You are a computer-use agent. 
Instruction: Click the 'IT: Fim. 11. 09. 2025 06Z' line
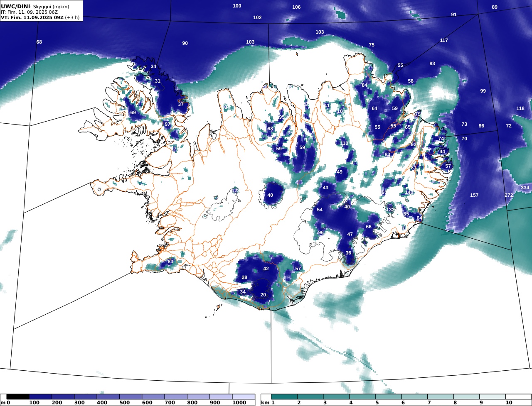tap(30, 12)
